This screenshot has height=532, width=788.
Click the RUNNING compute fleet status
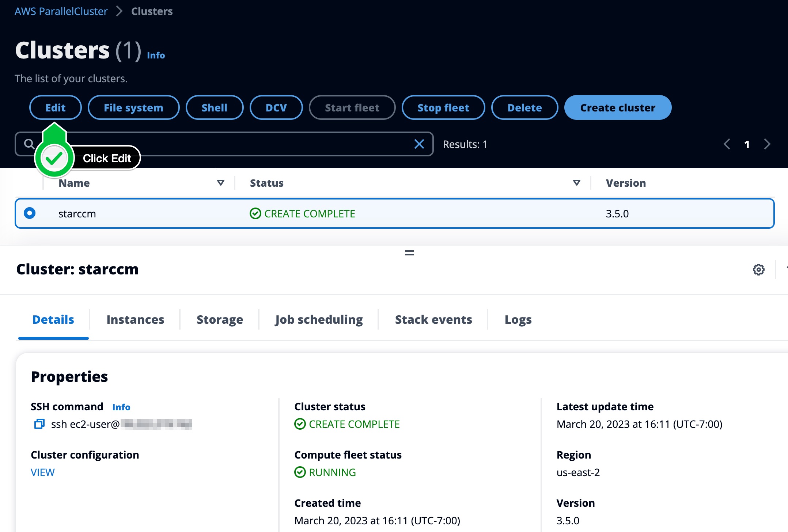click(325, 472)
